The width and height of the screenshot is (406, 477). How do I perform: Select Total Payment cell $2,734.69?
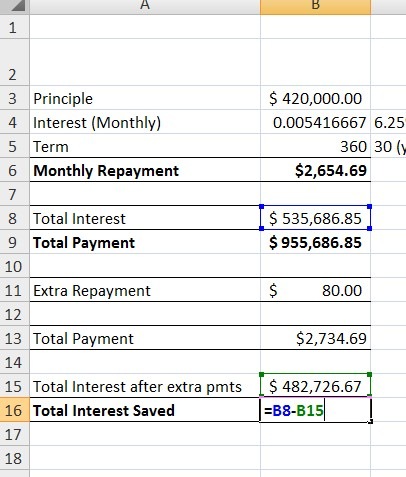click(x=315, y=338)
